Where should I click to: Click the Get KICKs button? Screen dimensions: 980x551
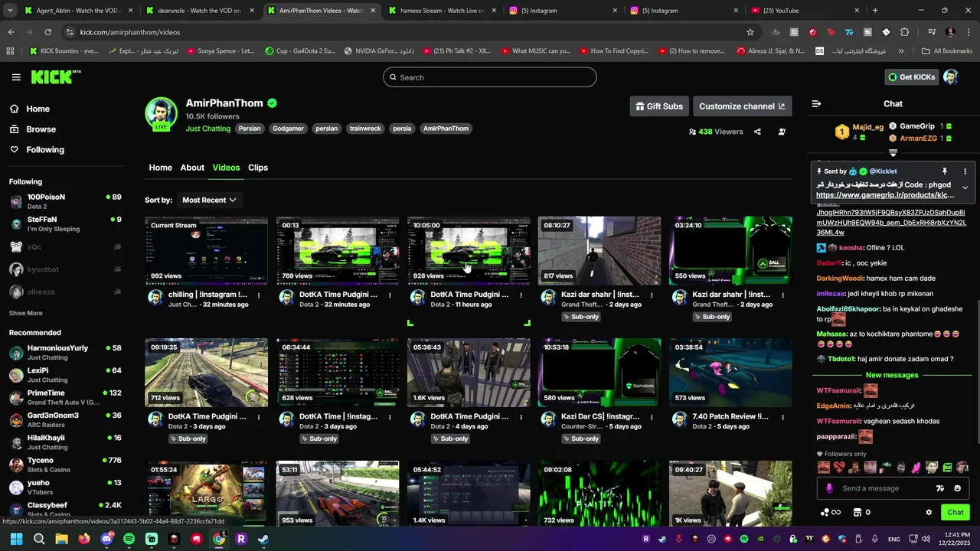tap(911, 77)
